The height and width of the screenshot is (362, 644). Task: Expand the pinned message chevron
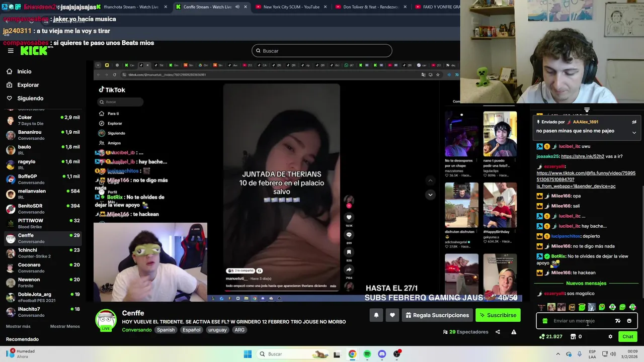(x=634, y=133)
